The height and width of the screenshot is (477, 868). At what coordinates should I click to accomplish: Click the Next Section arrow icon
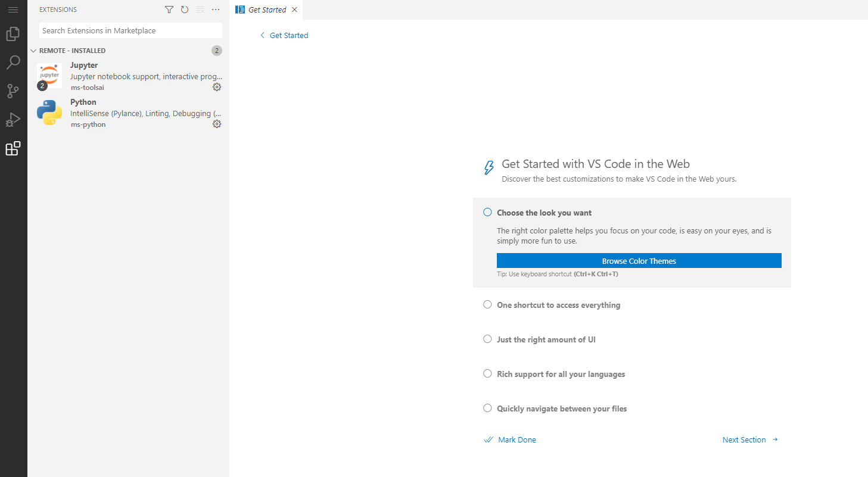pyautogui.click(x=775, y=439)
